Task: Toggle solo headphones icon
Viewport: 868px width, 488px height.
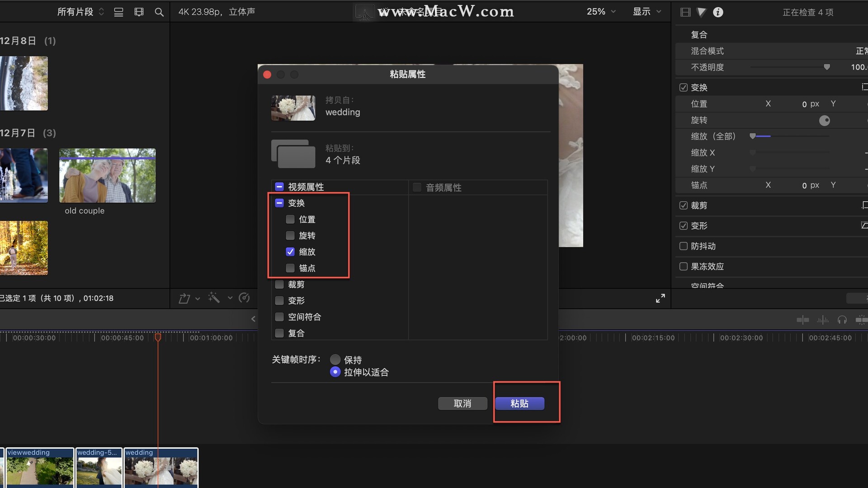Action: coord(842,320)
